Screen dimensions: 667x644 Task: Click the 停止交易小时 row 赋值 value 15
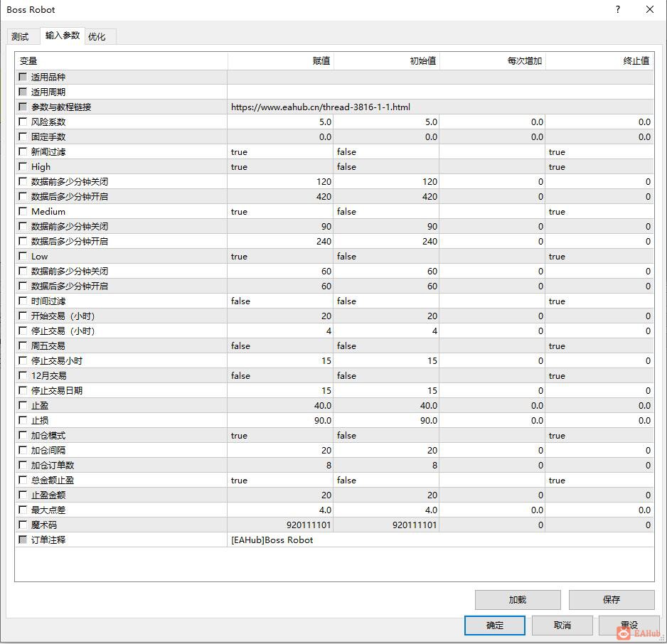[x=326, y=361]
